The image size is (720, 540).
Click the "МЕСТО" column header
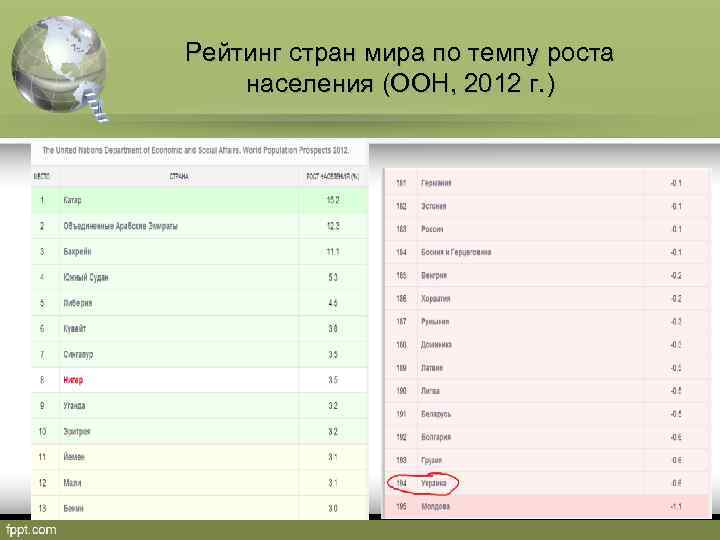pyautogui.click(x=42, y=176)
